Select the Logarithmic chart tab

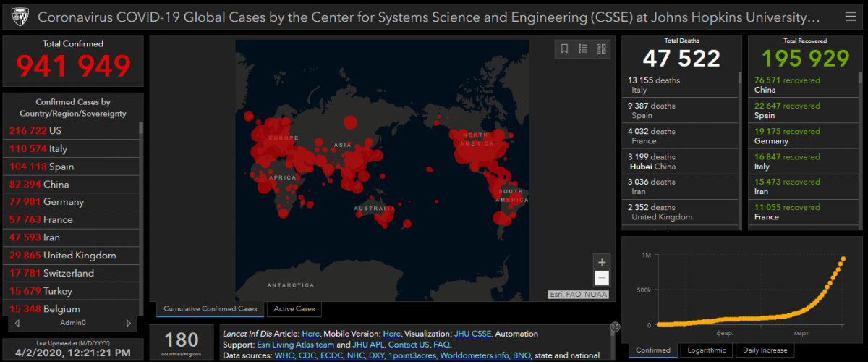click(x=707, y=350)
